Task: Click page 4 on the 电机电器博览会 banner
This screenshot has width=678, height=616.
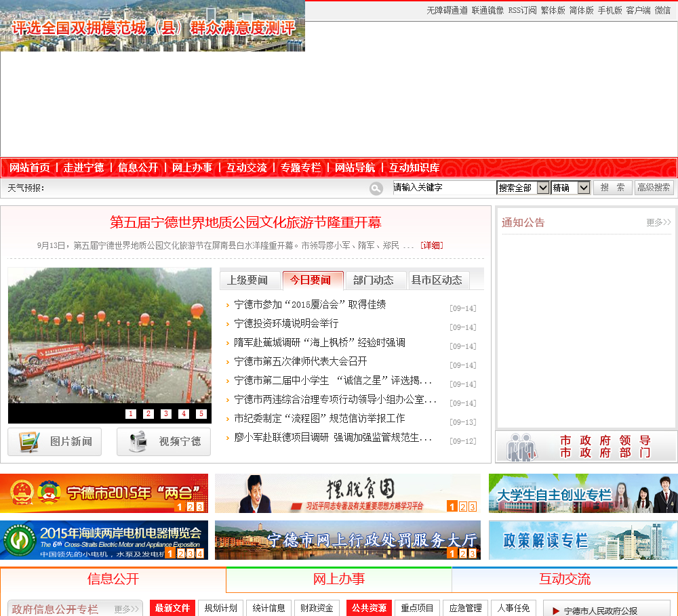Action: tap(200, 554)
